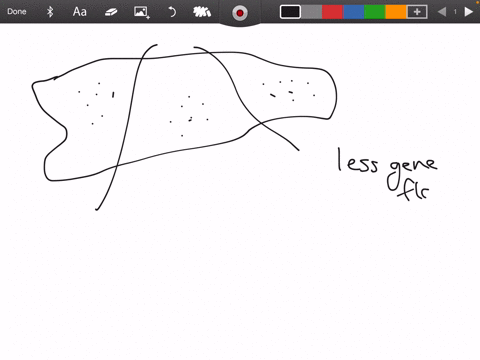Choose the black ink color

pyautogui.click(x=290, y=12)
